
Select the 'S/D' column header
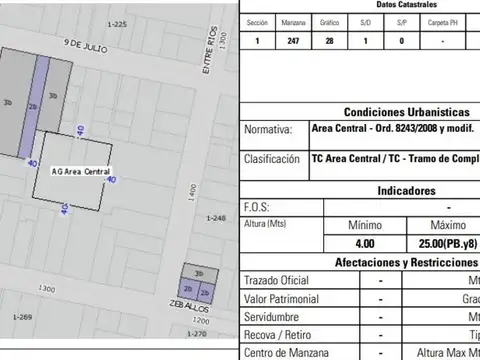pyautogui.click(x=365, y=23)
